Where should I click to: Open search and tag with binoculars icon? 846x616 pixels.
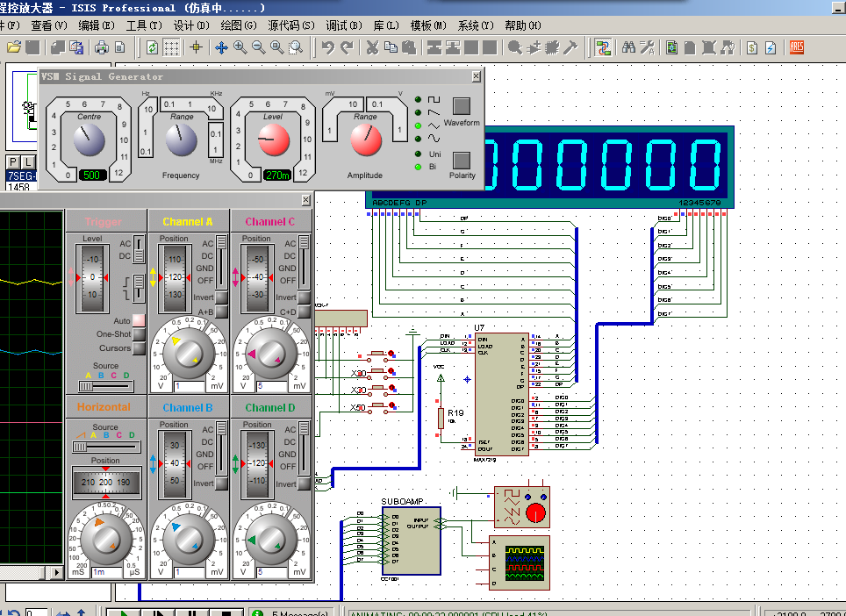pos(628,47)
